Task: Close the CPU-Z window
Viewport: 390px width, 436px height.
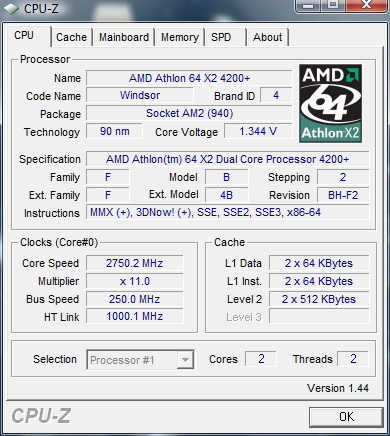Action: 366,5
